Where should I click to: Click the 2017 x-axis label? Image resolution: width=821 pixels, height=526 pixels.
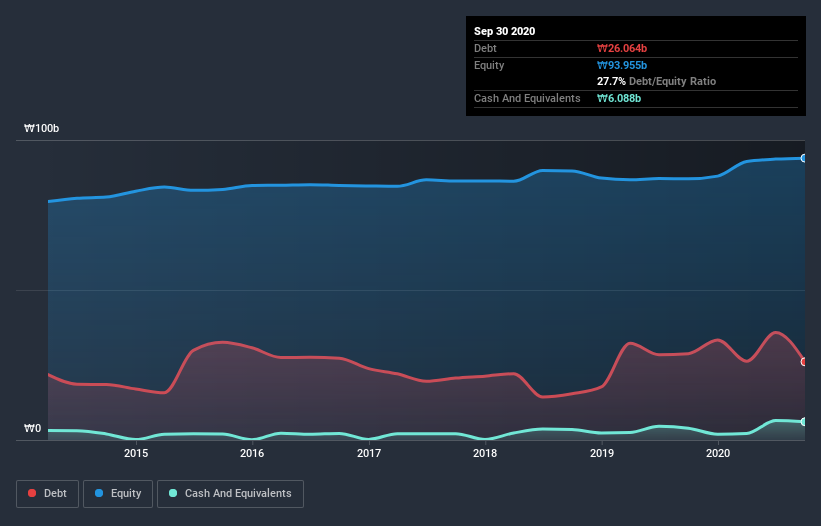[x=369, y=453]
